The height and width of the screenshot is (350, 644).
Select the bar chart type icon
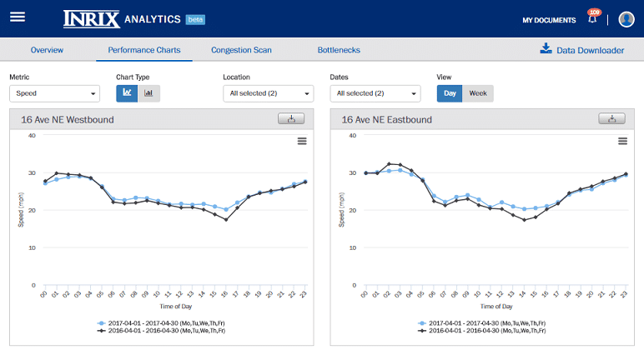click(x=148, y=93)
